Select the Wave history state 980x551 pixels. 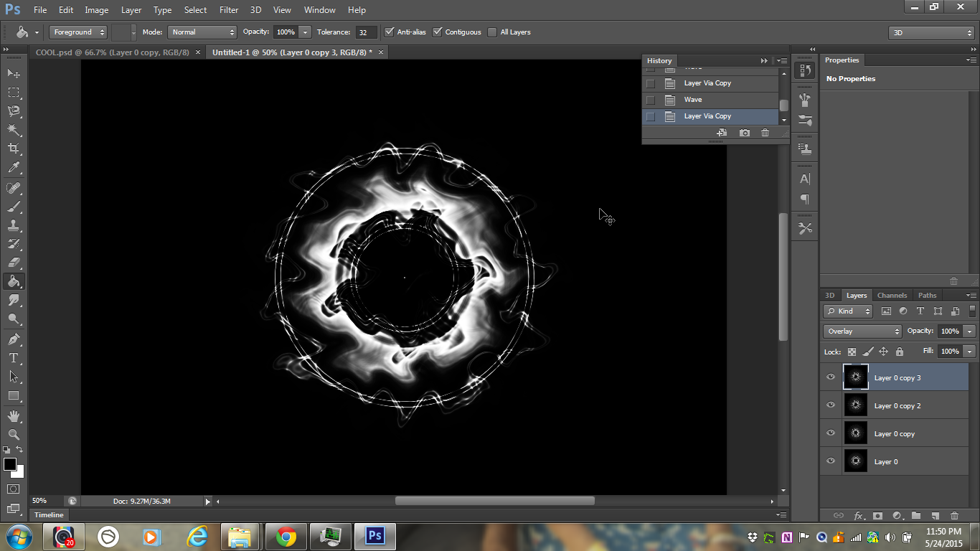[710, 100]
